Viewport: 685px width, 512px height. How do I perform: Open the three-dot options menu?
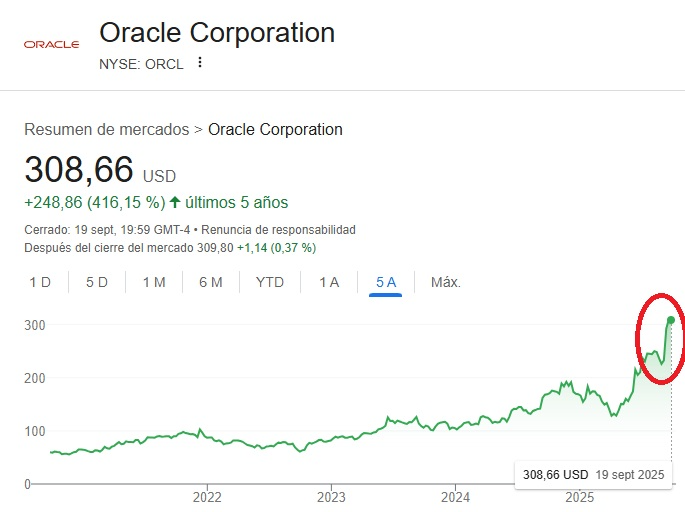[x=200, y=63]
